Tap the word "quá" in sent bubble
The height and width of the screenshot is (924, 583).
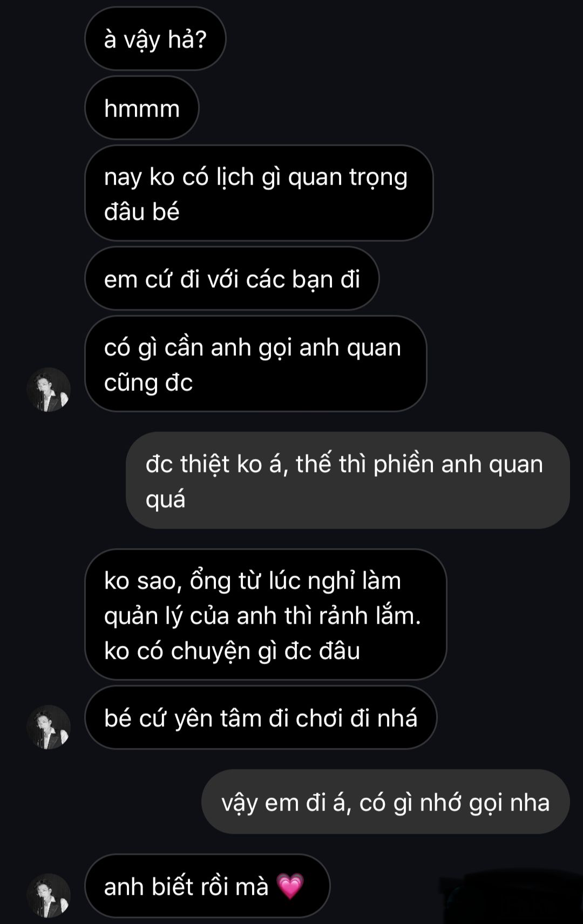point(165,500)
